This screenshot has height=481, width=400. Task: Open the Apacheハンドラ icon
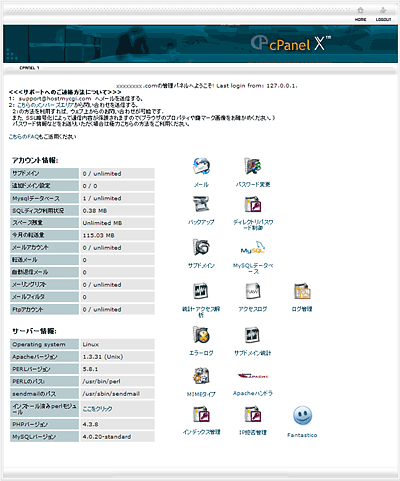[x=253, y=376]
